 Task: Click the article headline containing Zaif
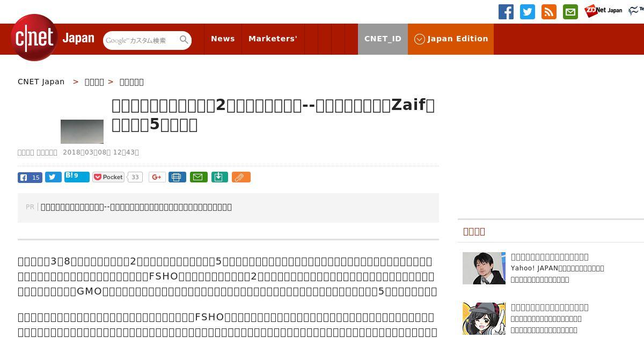tap(273, 115)
